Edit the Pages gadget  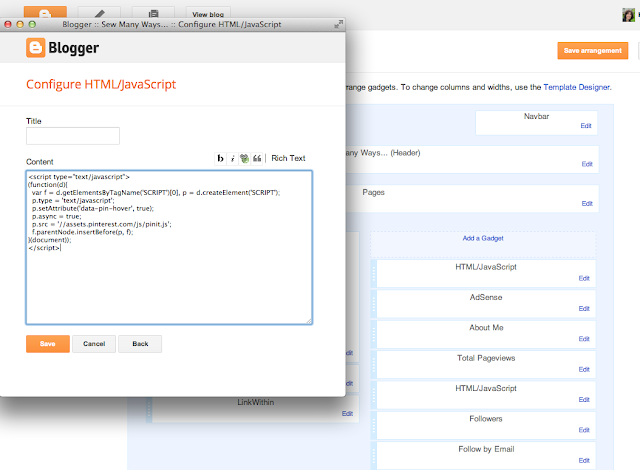587,204
